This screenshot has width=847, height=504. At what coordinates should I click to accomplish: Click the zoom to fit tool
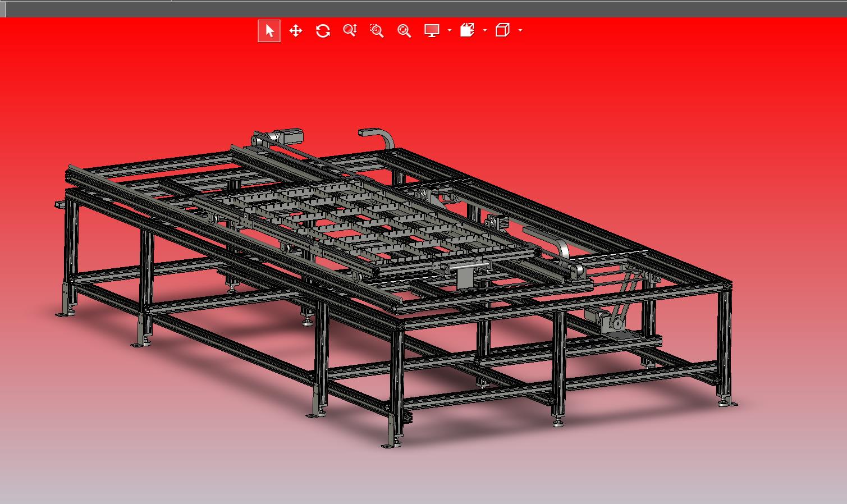404,31
